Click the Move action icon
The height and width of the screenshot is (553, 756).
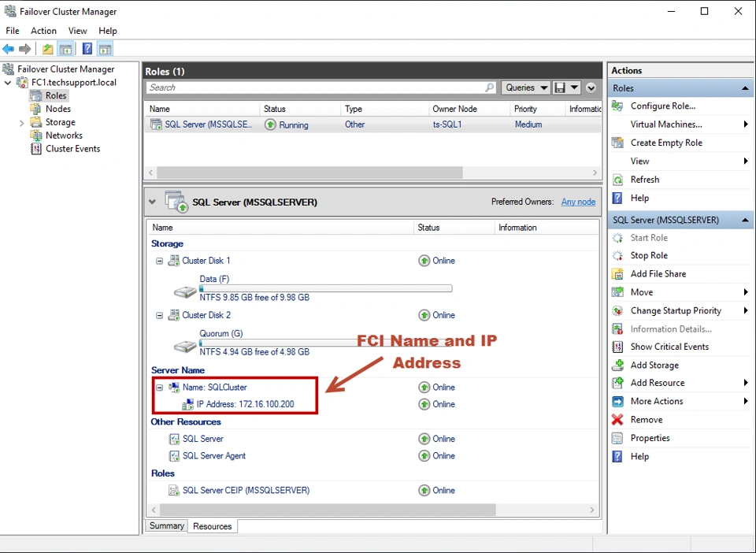point(617,292)
